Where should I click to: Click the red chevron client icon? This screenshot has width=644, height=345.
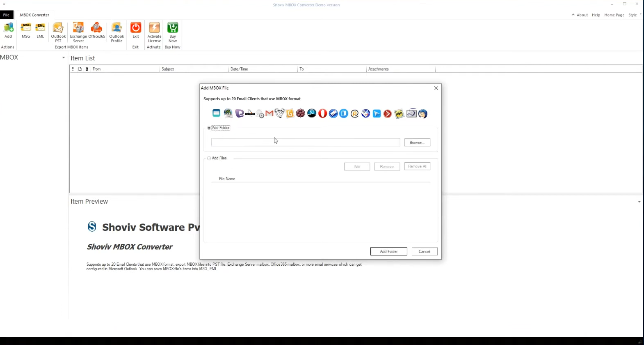[388, 113]
